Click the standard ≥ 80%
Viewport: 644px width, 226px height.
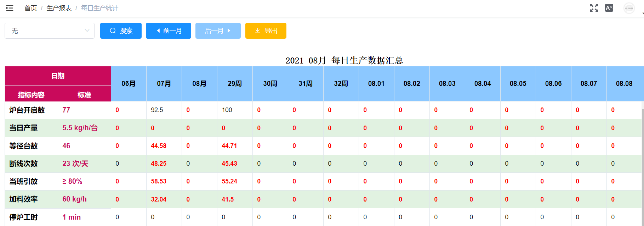coord(72,181)
